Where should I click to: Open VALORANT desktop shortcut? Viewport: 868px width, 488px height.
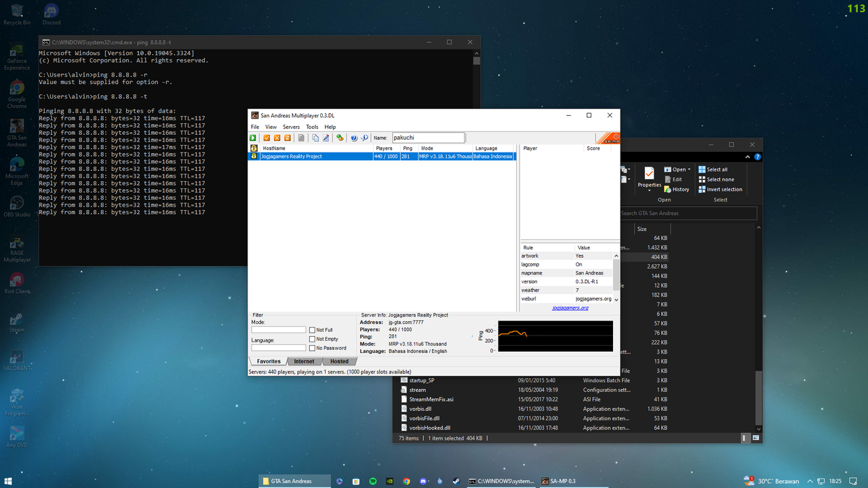pyautogui.click(x=17, y=360)
